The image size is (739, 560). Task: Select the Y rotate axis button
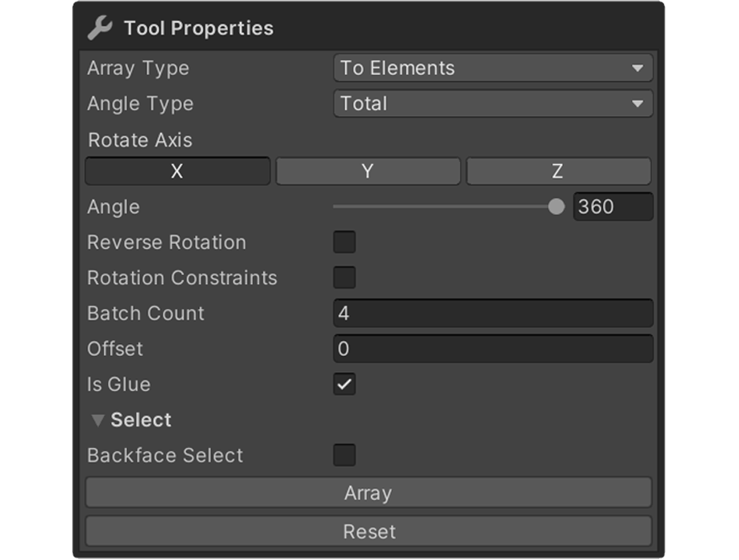pos(368,170)
